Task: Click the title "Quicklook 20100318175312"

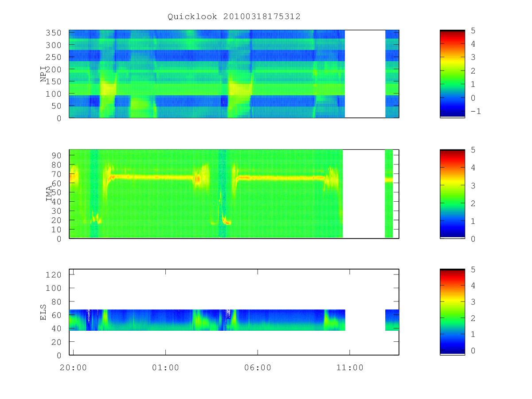Action: point(234,17)
